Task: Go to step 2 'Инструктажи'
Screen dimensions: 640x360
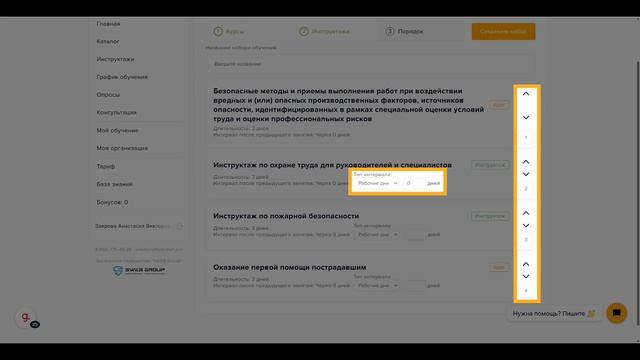Action: point(324,31)
